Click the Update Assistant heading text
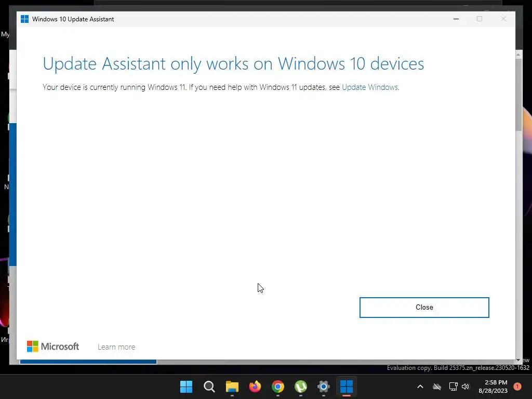 233,63
